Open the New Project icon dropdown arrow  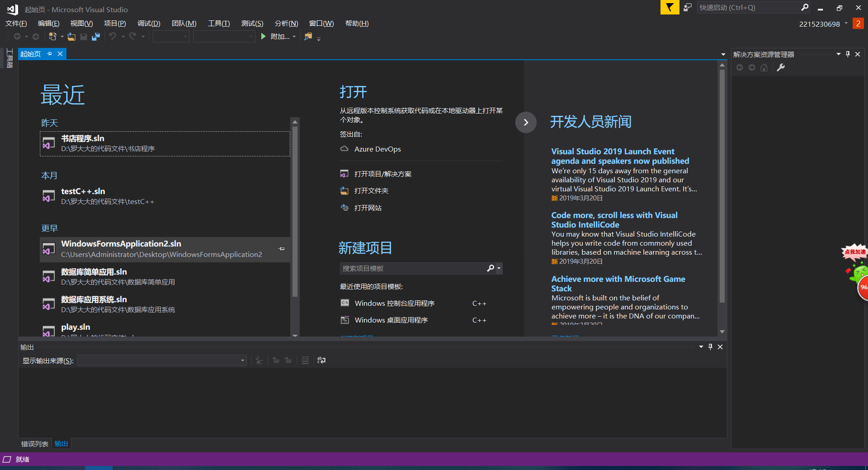62,37
